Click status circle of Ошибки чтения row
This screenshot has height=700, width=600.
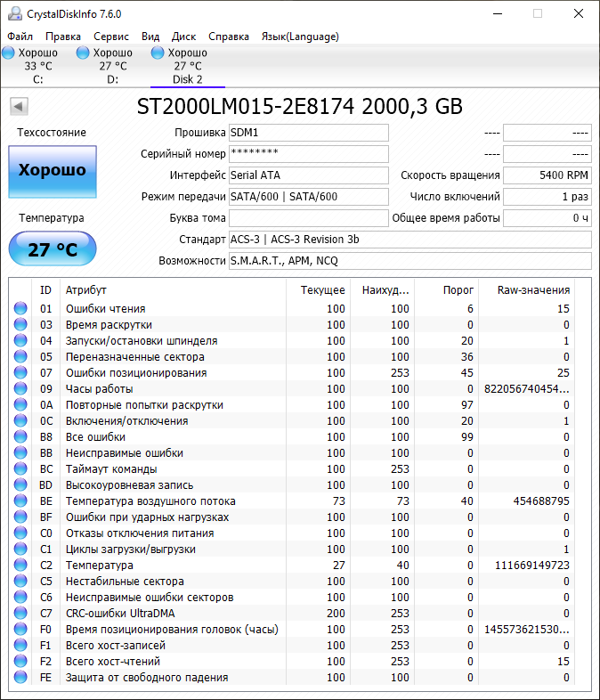[x=20, y=308]
